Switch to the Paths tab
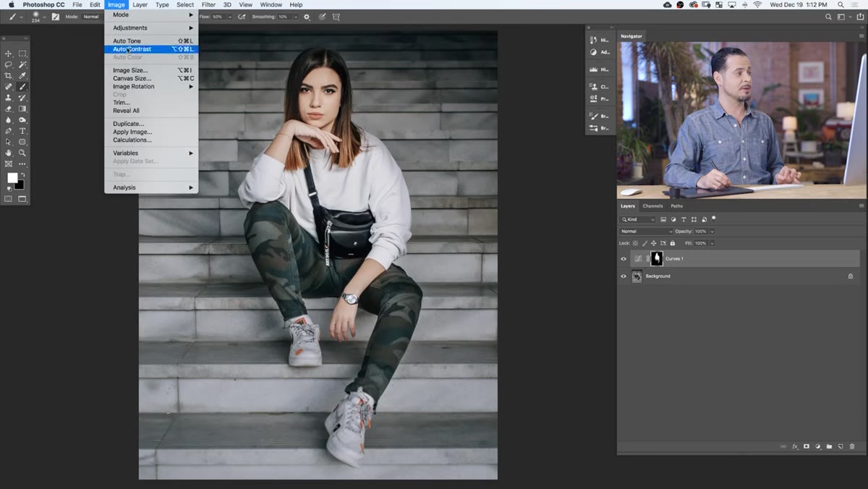The width and height of the screenshot is (868, 489). (676, 206)
